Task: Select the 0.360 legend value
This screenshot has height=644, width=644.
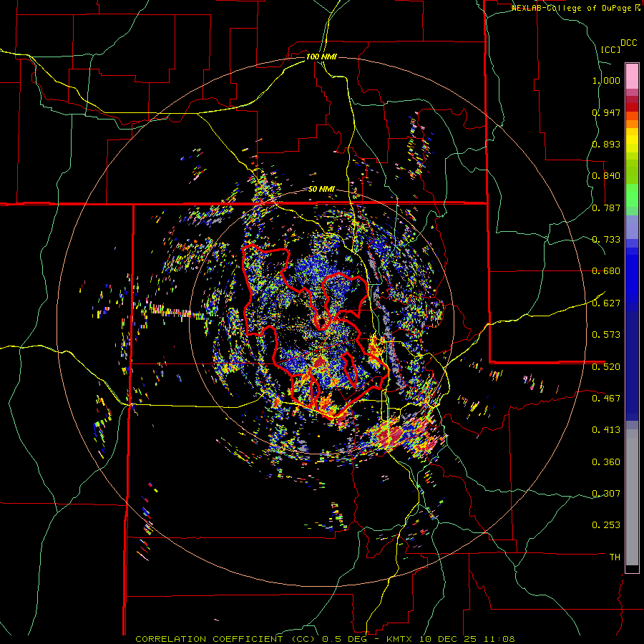Action: pyautogui.click(x=606, y=462)
